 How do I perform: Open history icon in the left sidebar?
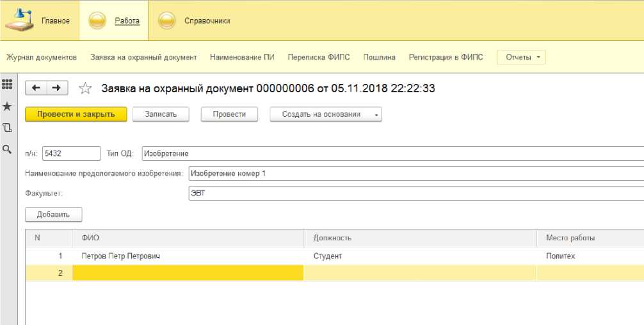coord(7,128)
